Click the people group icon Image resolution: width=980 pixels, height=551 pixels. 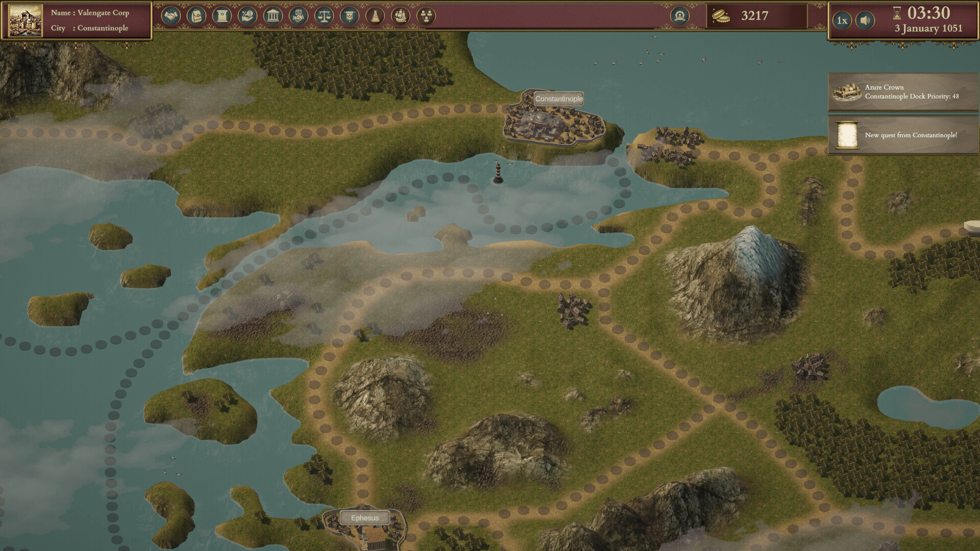(426, 16)
